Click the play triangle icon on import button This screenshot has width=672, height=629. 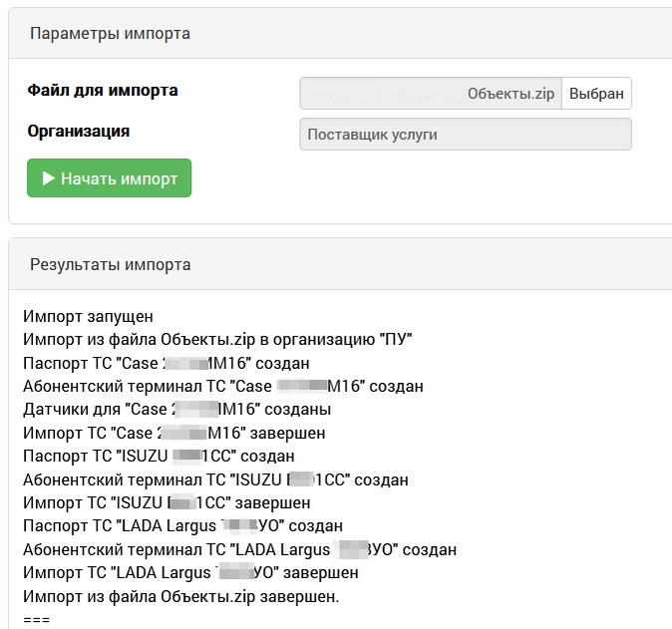tap(49, 178)
